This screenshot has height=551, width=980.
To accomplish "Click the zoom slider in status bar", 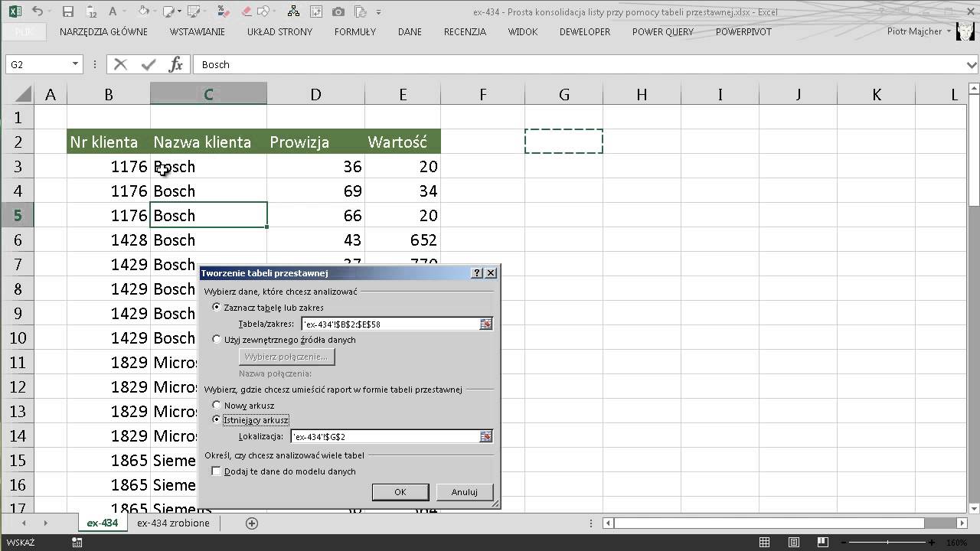I will [x=888, y=543].
